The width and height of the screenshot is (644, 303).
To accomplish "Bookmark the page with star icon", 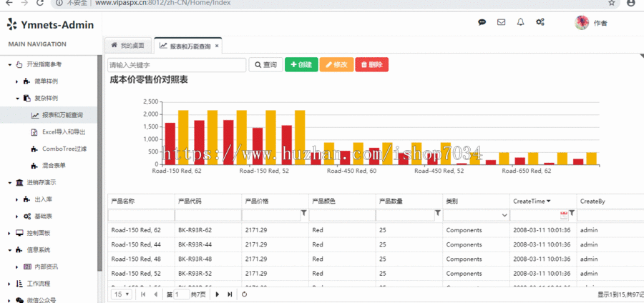I will (x=612, y=3).
